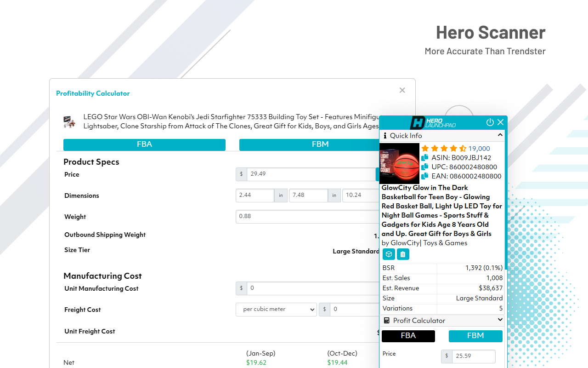This screenshot has width=588, height=368.
Task: Click the Est. Sales value 1,008
Action: (494, 278)
